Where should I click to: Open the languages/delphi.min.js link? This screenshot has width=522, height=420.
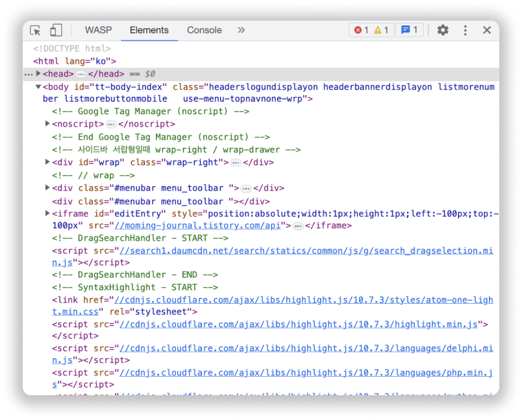pos(272,354)
